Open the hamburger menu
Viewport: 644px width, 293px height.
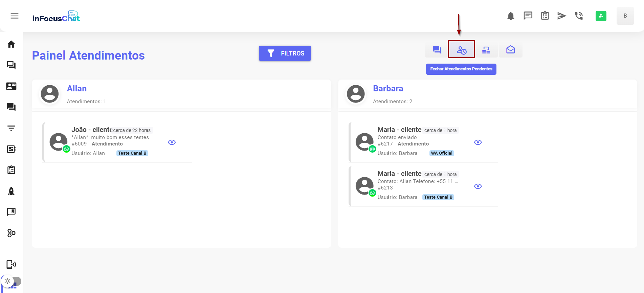click(x=15, y=16)
